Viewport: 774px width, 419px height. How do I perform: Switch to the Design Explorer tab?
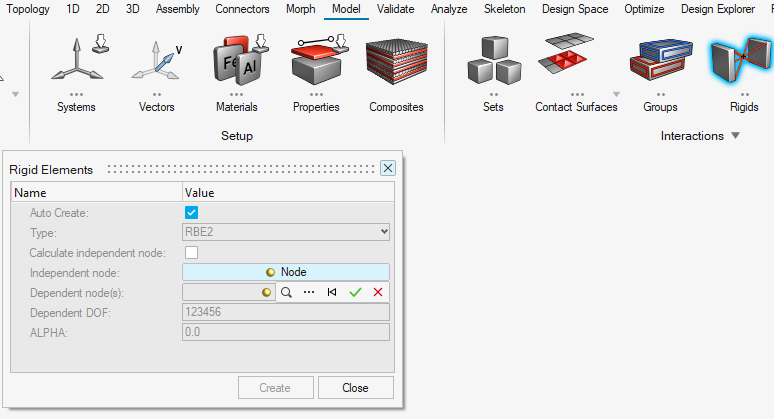click(x=718, y=9)
